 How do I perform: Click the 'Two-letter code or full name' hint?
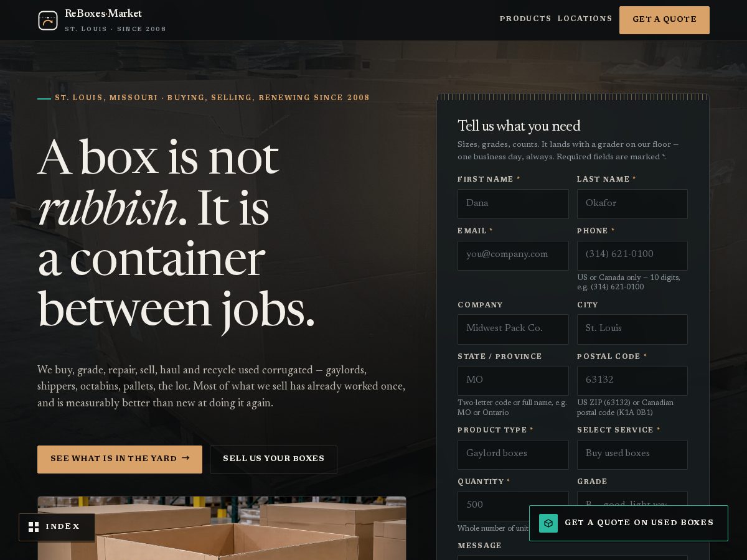click(512, 408)
